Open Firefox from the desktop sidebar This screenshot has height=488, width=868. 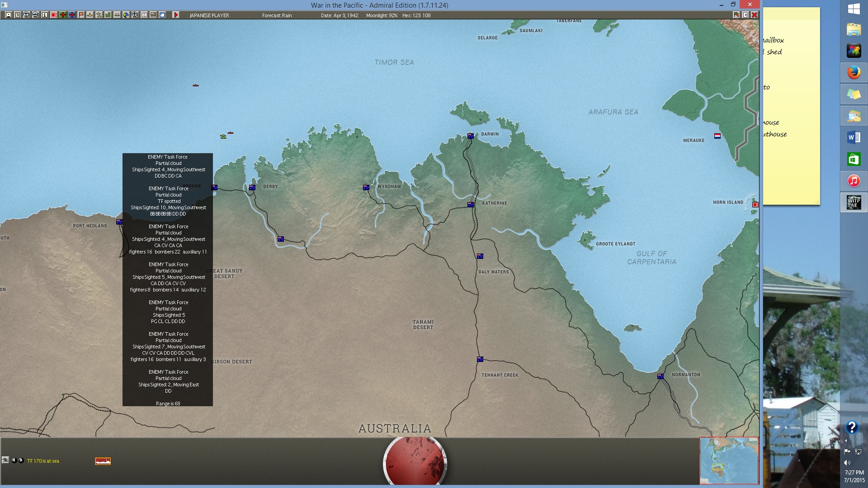pyautogui.click(x=854, y=72)
